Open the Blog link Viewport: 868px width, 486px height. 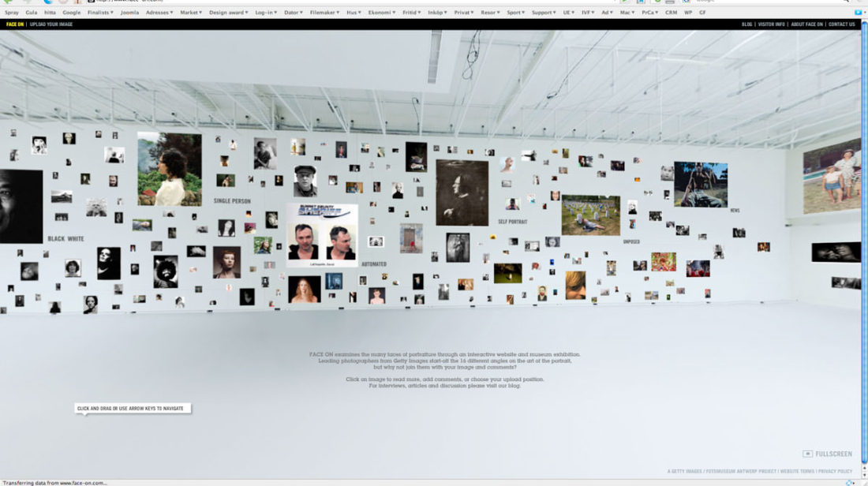coord(746,24)
